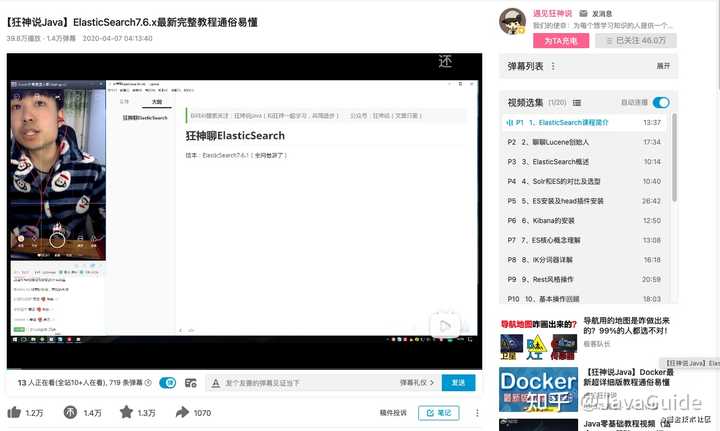Select episode P6 Kibana的安装

583,220
